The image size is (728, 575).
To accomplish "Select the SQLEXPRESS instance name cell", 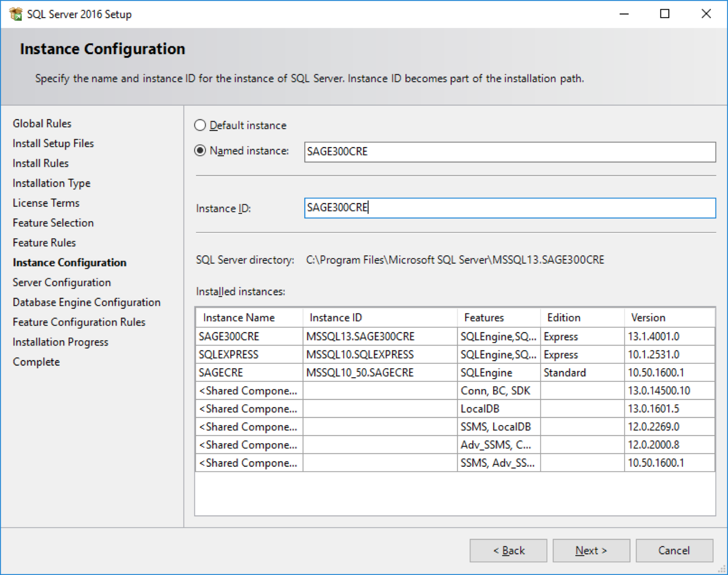I will [x=249, y=354].
